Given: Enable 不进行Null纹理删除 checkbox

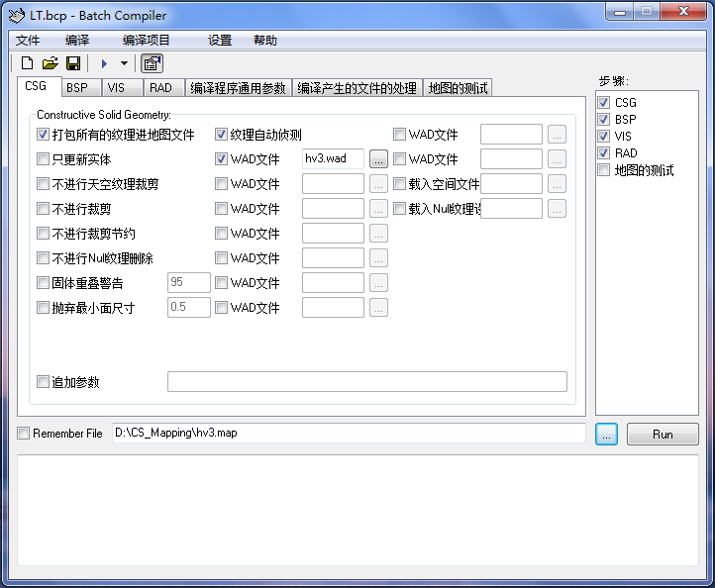Looking at the screenshot, I should (43, 258).
